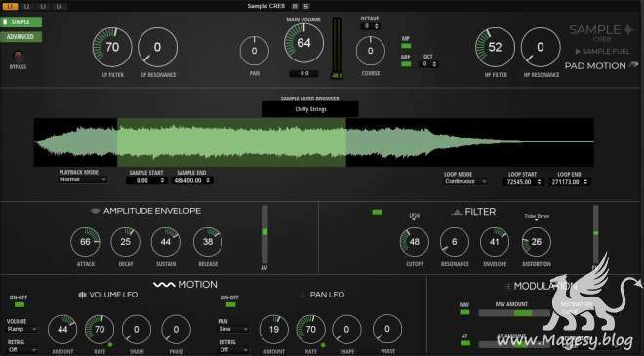The width and height of the screenshot is (644, 356).
Task: Open the Chiffy Strings sample layer browser
Action: pyautogui.click(x=310, y=109)
